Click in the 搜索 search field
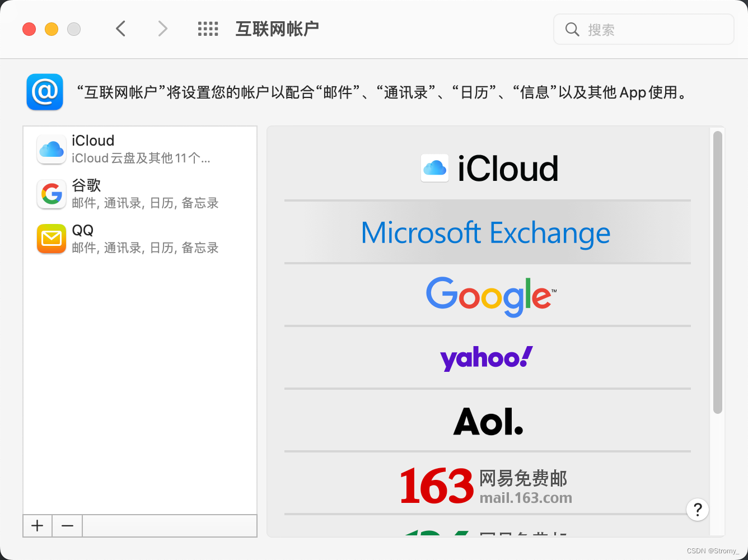 point(644,29)
